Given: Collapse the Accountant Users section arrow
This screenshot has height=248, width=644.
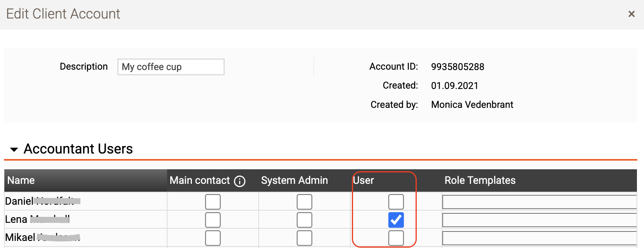Looking at the screenshot, I should 14,150.
